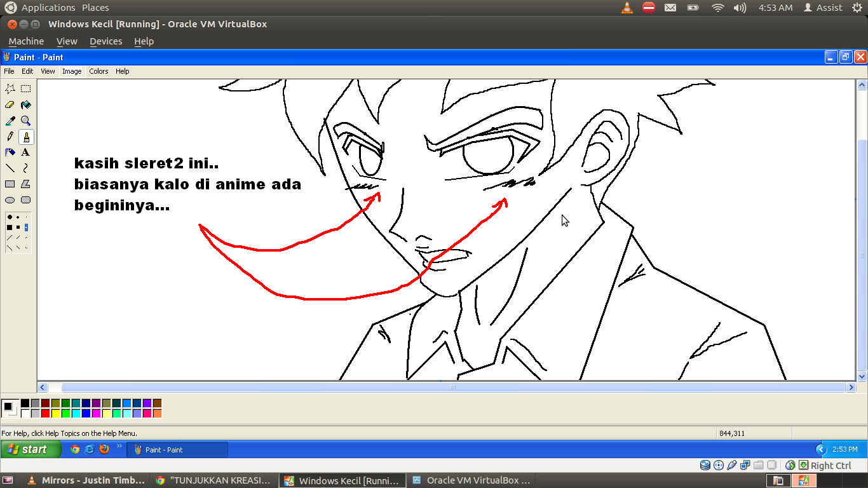This screenshot has height=488, width=868.
Task: Open the Ubuntu Applications menu
Action: 48,8
